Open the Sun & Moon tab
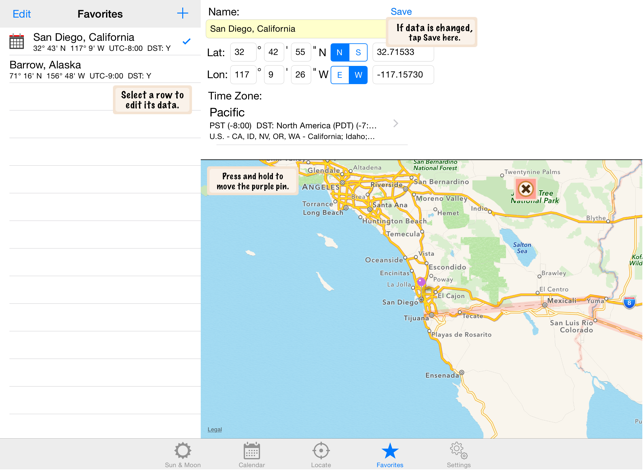This screenshot has width=643, height=470. 182,455
